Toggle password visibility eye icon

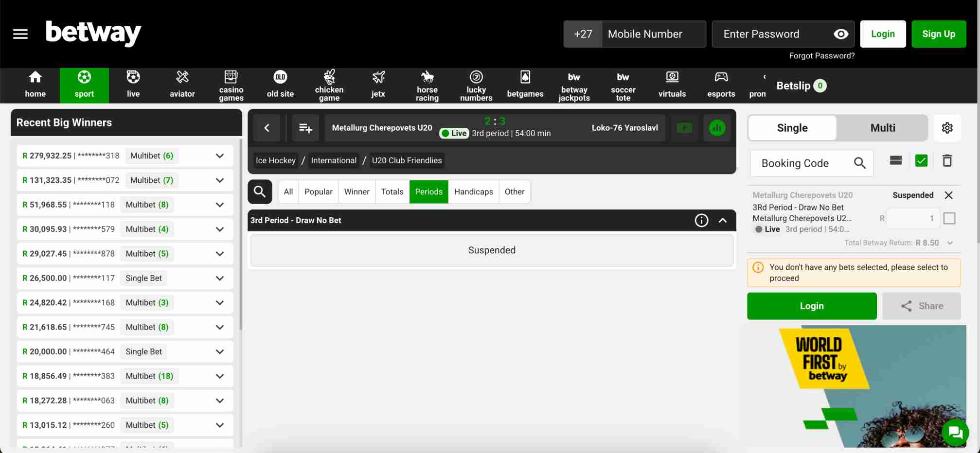pyautogui.click(x=841, y=34)
